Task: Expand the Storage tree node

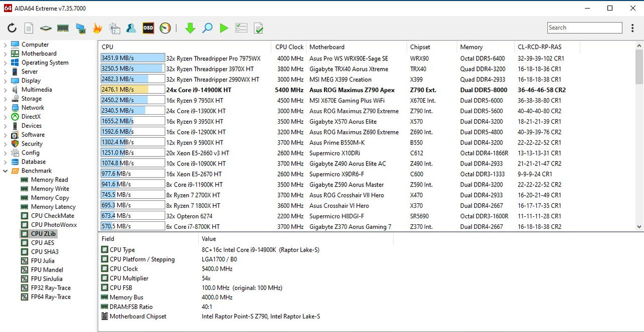Action: click(x=6, y=99)
